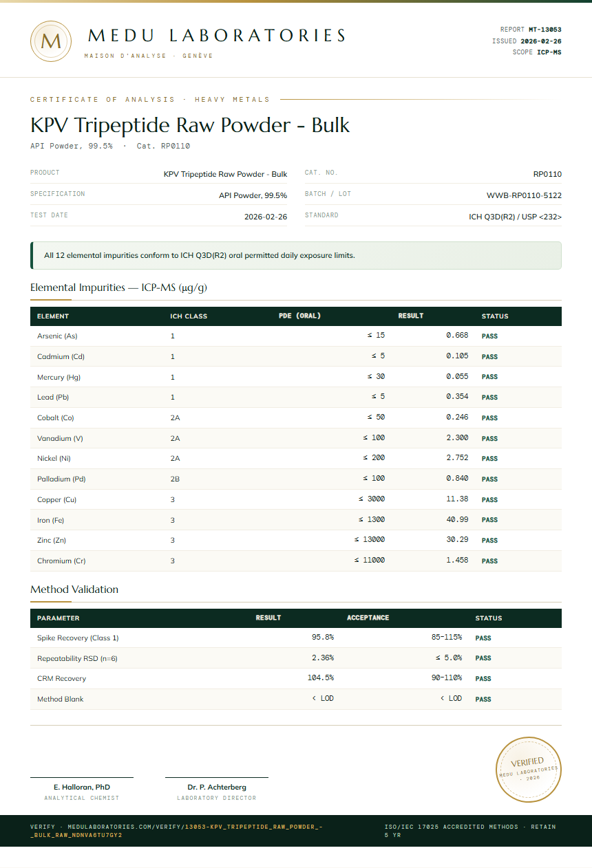Select the Palladium (Pd) row label

61,479
